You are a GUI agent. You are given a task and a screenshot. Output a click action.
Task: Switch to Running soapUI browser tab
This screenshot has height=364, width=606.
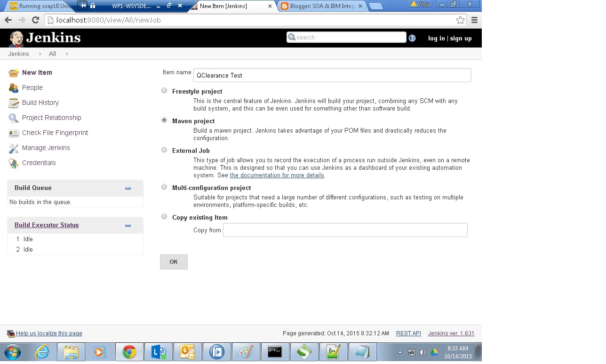click(40, 6)
